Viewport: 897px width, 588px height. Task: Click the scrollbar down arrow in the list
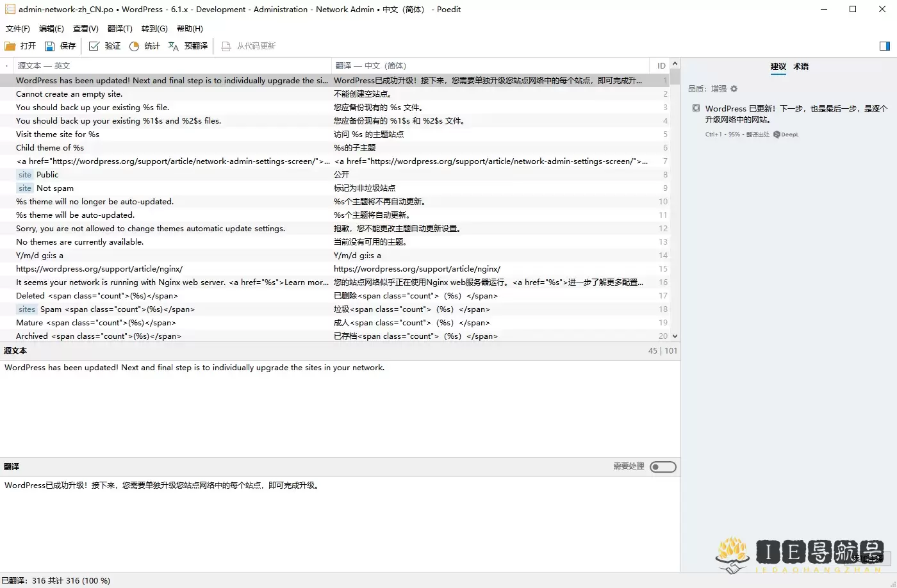675,336
